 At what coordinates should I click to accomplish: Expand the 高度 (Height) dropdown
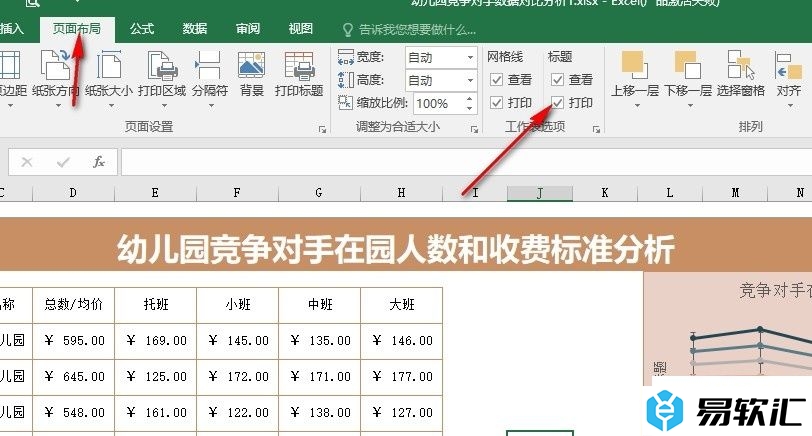pyautogui.click(x=470, y=80)
